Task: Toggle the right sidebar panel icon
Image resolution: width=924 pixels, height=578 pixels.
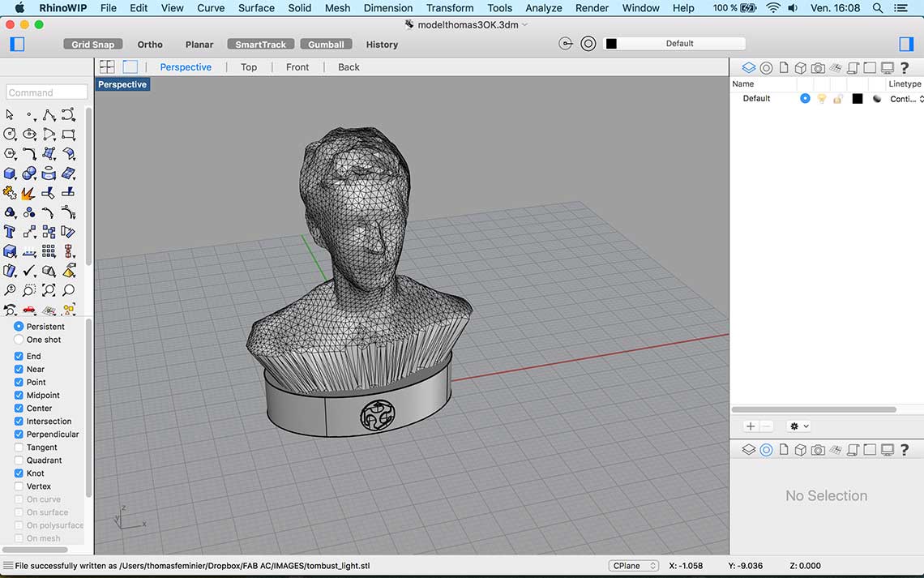Action: [x=906, y=45]
